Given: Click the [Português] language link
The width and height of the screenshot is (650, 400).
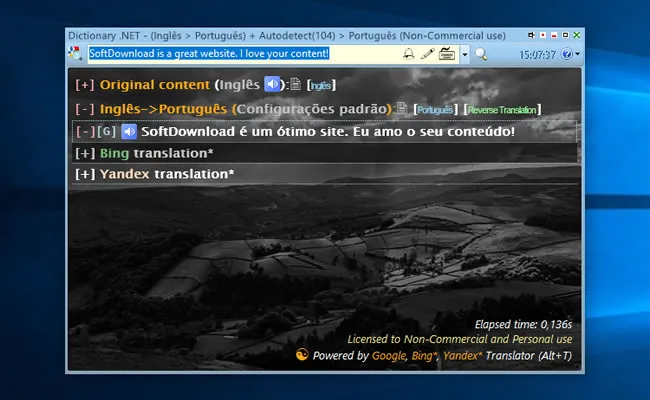Looking at the screenshot, I should coord(435,109).
